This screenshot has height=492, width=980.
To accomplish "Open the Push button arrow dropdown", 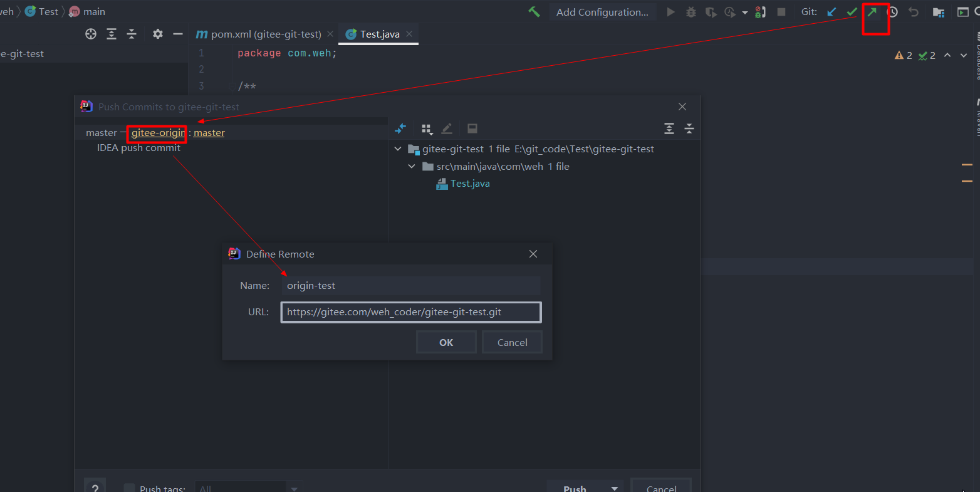I will click(x=615, y=488).
